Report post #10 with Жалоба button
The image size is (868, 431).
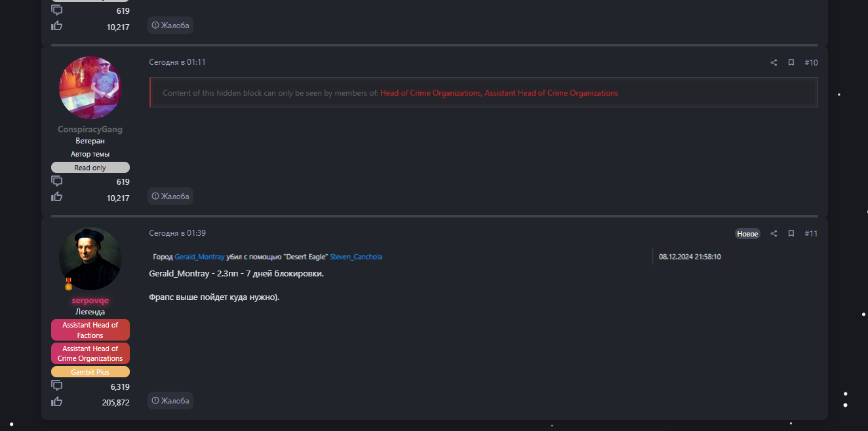click(x=170, y=197)
